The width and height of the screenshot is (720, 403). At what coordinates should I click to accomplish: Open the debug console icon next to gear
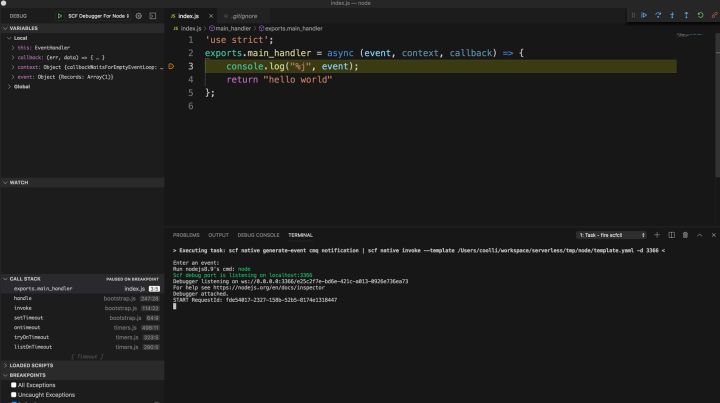[153, 16]
